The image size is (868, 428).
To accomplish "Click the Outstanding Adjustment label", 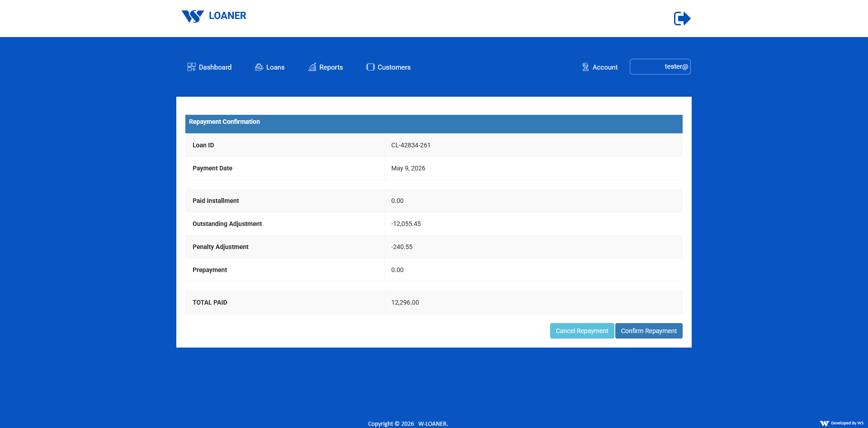I will click(x=227, y=224).
